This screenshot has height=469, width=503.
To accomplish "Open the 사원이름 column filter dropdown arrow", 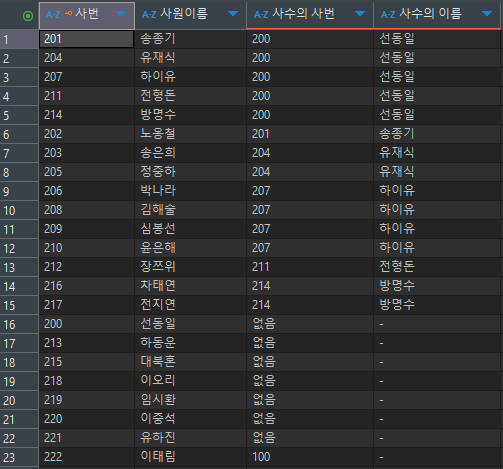I will (233, 14).
